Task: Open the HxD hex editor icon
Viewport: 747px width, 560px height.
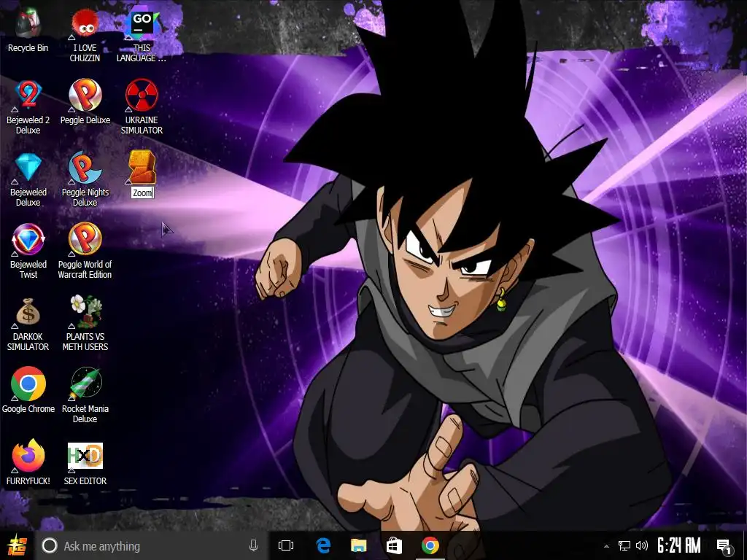Action: (x=85, y=456)
